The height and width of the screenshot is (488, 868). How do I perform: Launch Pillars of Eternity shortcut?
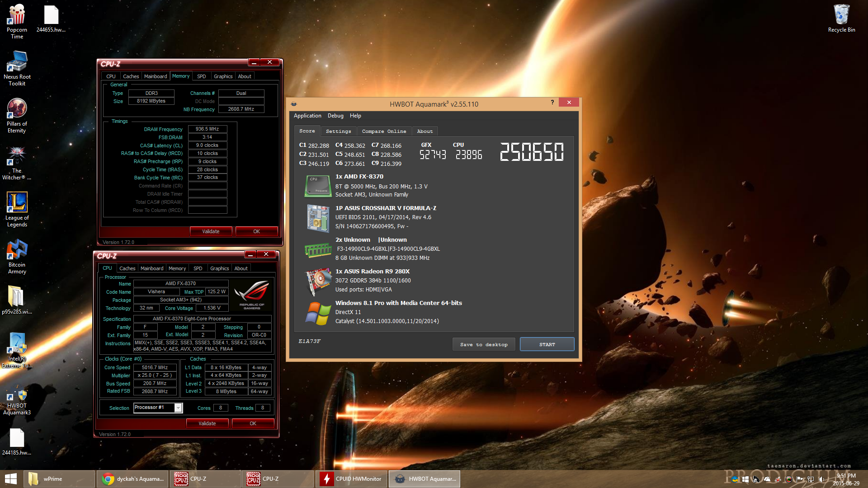point(17,116)
